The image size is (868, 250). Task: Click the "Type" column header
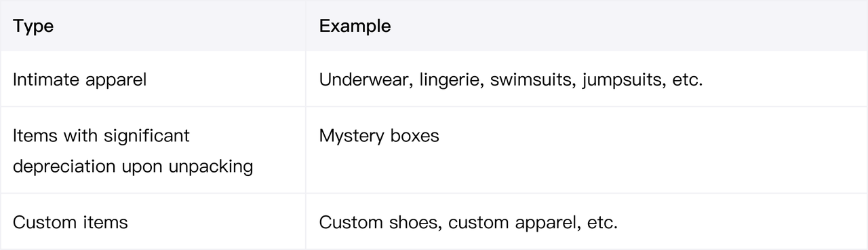tap(34, 26)
